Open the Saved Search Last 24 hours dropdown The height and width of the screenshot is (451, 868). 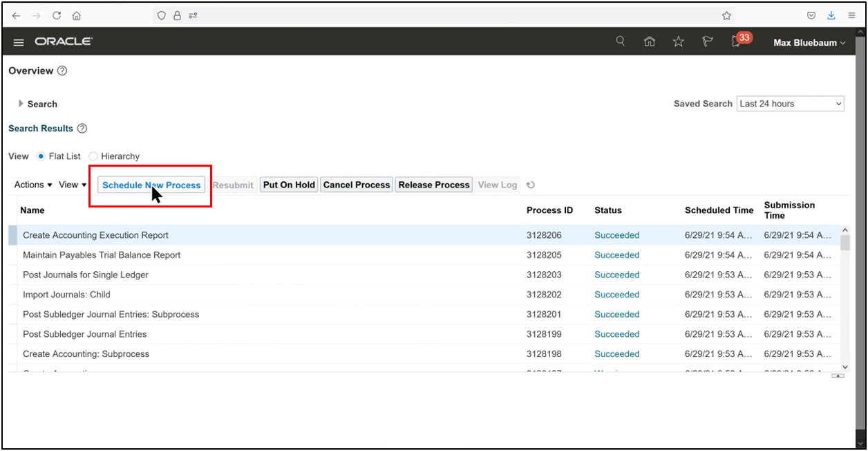(790, 103)
